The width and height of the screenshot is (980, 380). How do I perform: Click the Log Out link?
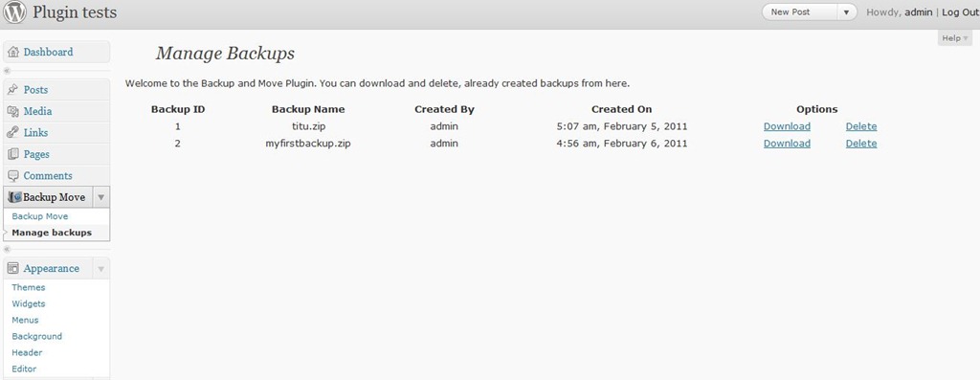pyautogui.click(x=960, y=11)
